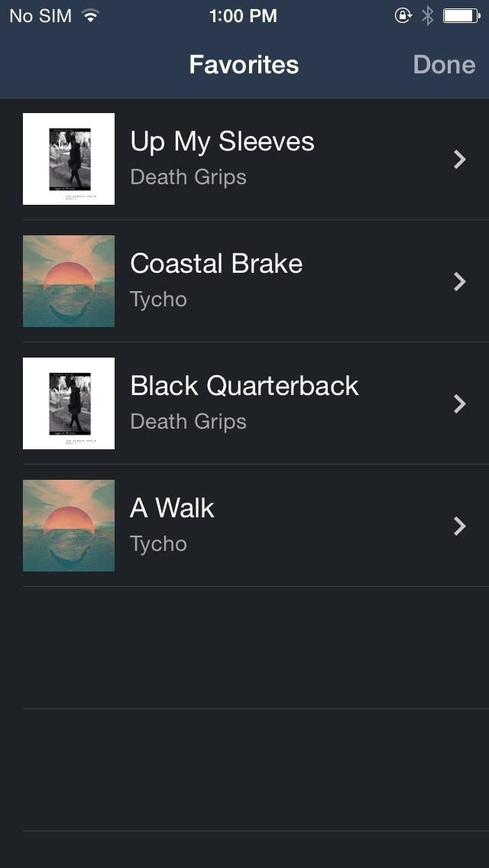This screenshot has width=489, height=868.
Task: Tap the Wi-Fi status icon
Action: coord(91,15)
